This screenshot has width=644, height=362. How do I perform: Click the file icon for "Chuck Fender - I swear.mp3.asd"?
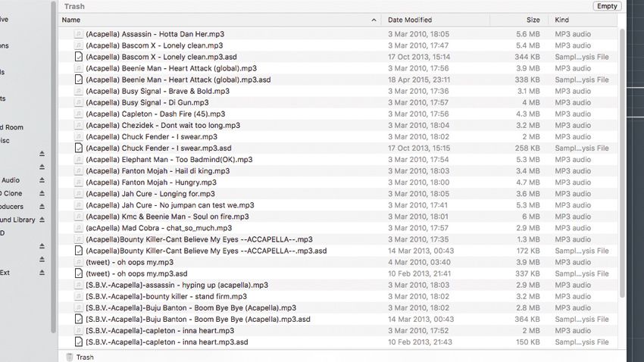pos(78,148)
